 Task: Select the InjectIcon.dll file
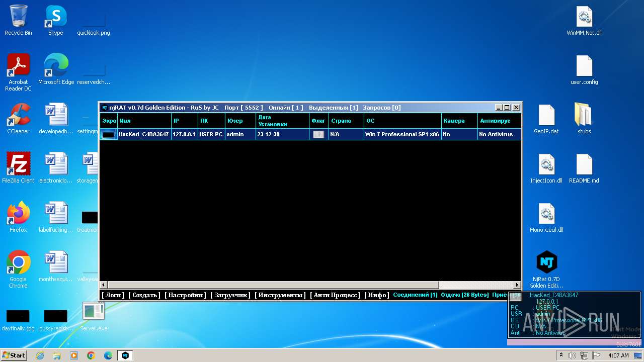pos(546,168)
